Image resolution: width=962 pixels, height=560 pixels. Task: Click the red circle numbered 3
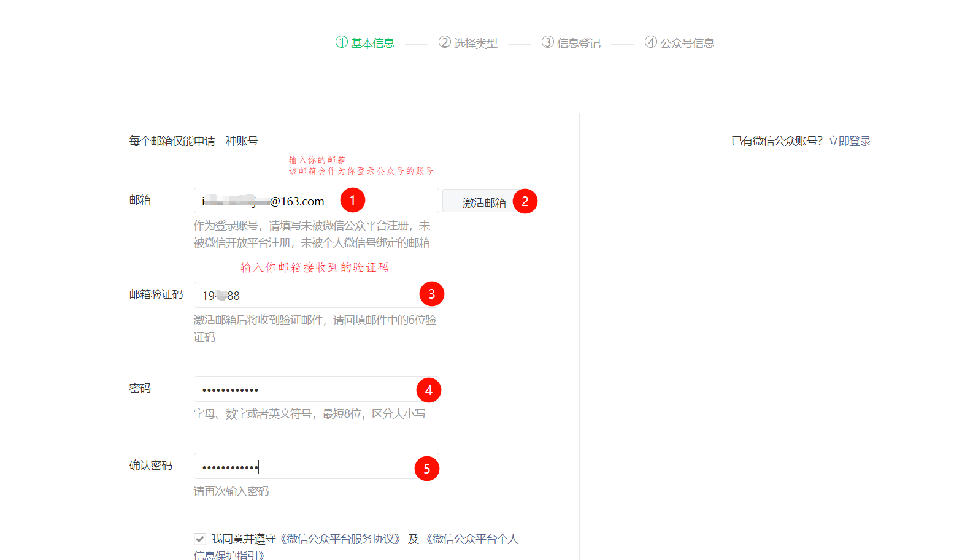point(431,294)
